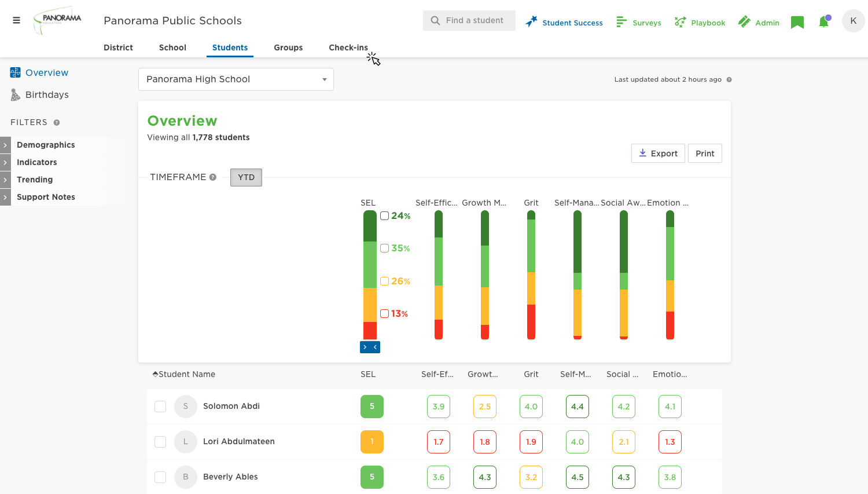The image size is (868, 494).
Task: Expand the Support Notes filter
Action: 5,197
